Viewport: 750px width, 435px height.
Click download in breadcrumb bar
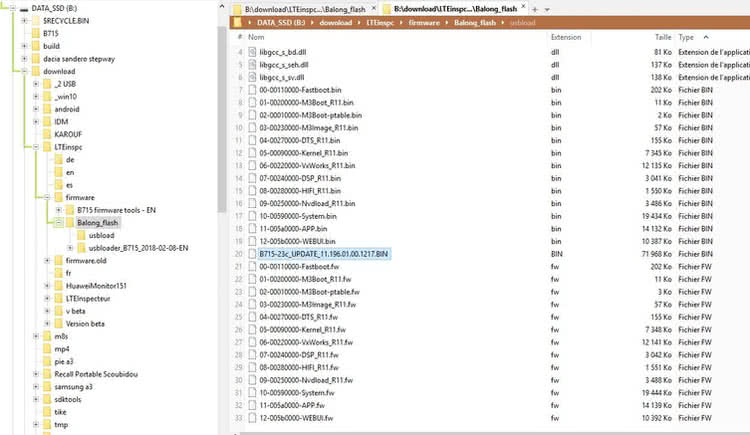[x=335, y=22]
